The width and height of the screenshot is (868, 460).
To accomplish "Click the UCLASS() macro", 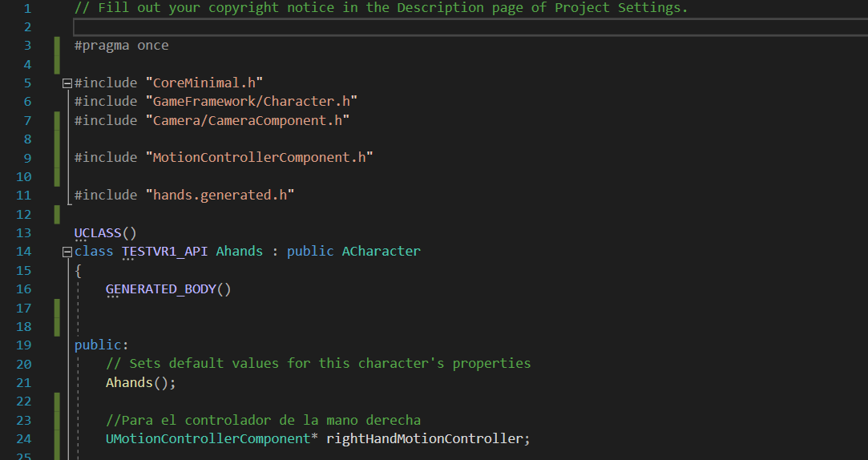I will pyautogui.click(x=105, y=232).
